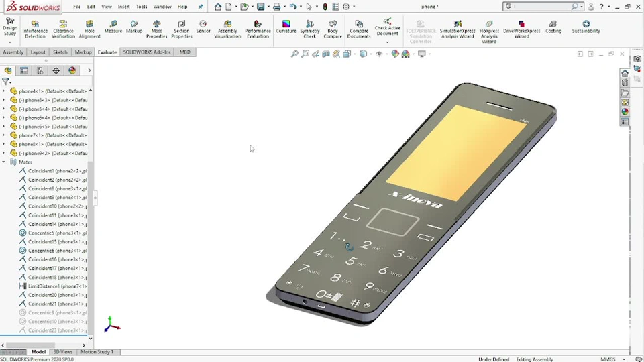Click the Zoom to Fit icon

pos(294,54)
